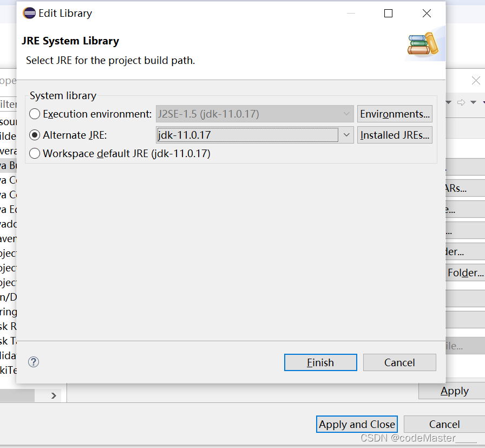
Task: Click the Folder... button in Properties window
Action: pos(465,273)
